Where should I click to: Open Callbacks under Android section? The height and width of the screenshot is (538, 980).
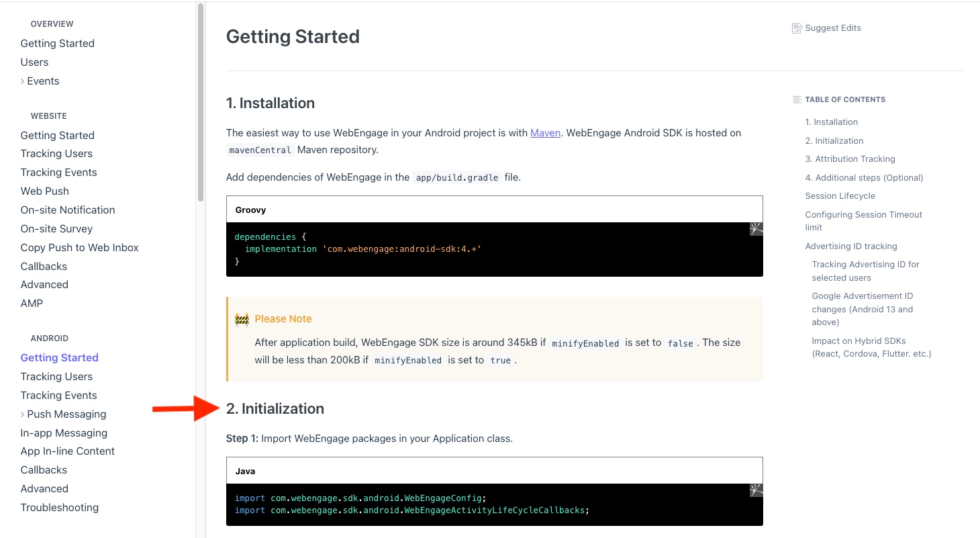[44, 470]
